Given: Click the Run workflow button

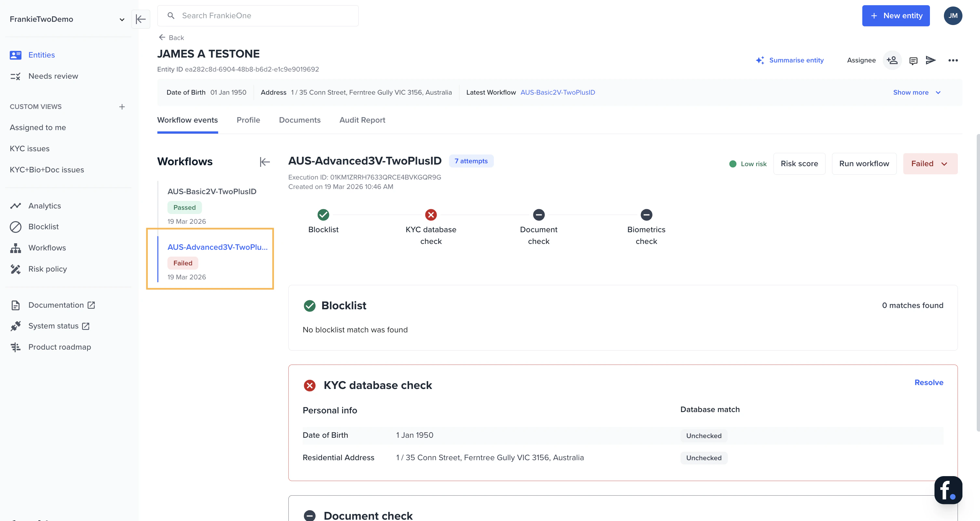Looking at the screenshot, I should [x=864, y=164].
